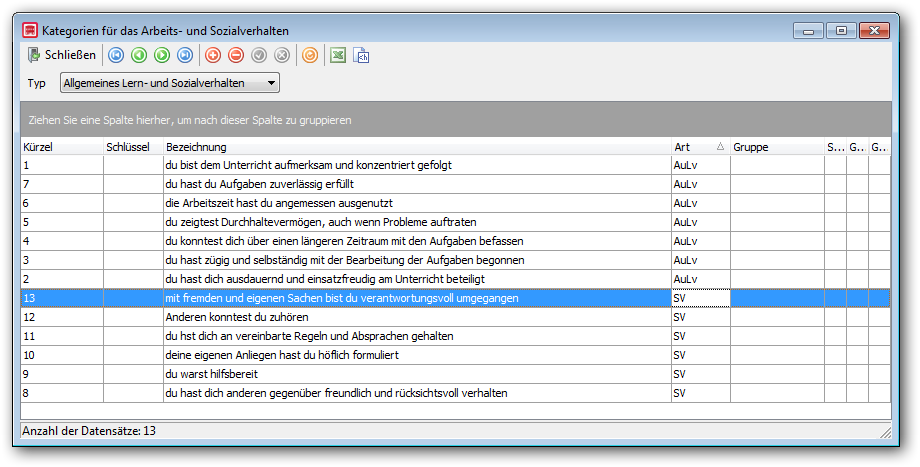
Task: Maximize the Kategorien window
Action: click(x=841, y=31)
